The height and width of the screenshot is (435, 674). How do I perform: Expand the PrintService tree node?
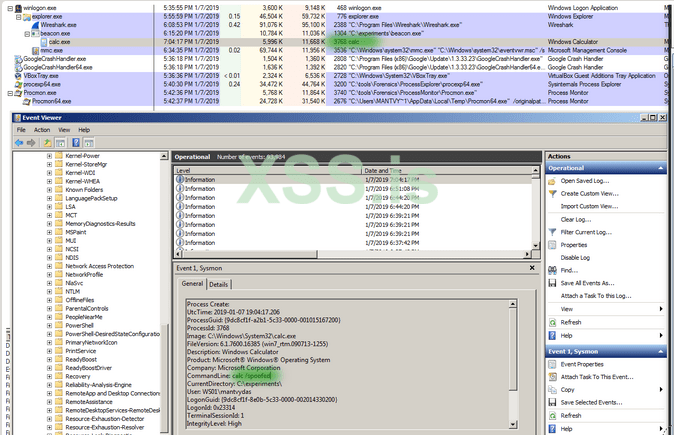49,351
